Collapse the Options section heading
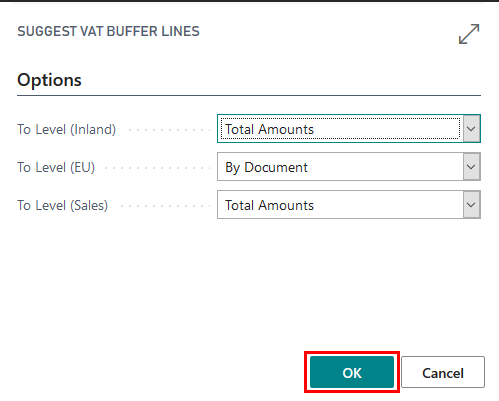 (x=49, y=80)
